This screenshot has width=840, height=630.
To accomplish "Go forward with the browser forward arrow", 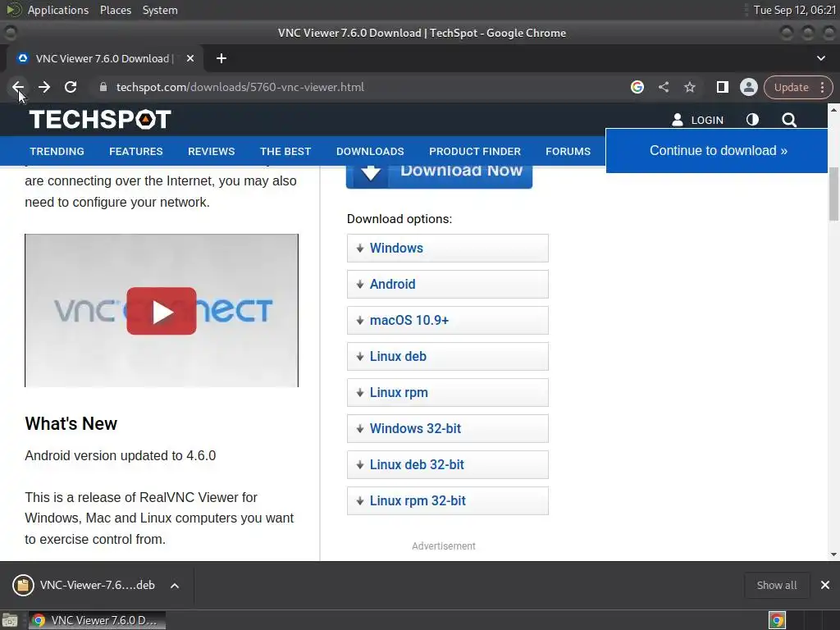I will click(44, 87).
